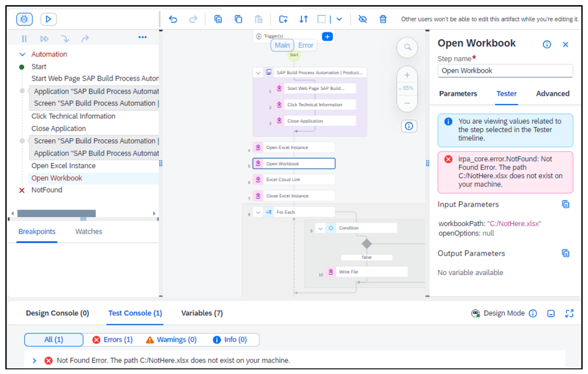
Task: Open the Tester tab
Action: (x=506, y=93)
